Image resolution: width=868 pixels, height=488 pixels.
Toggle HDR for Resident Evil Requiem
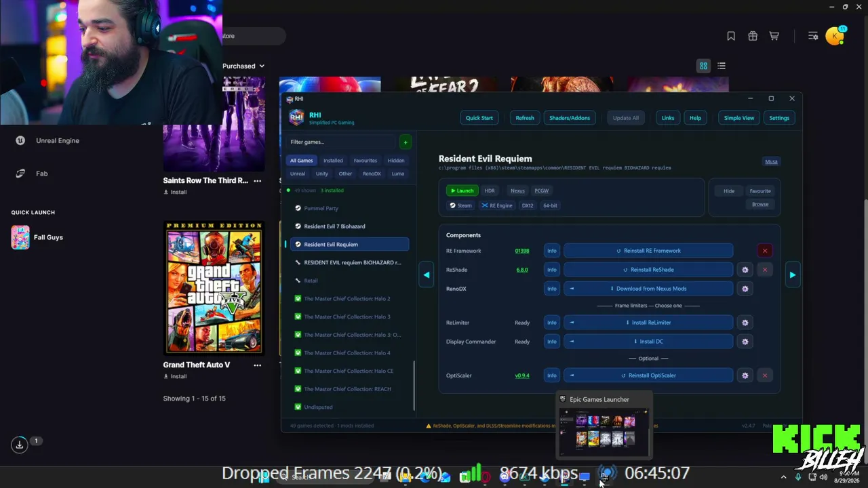click(490, 191)
